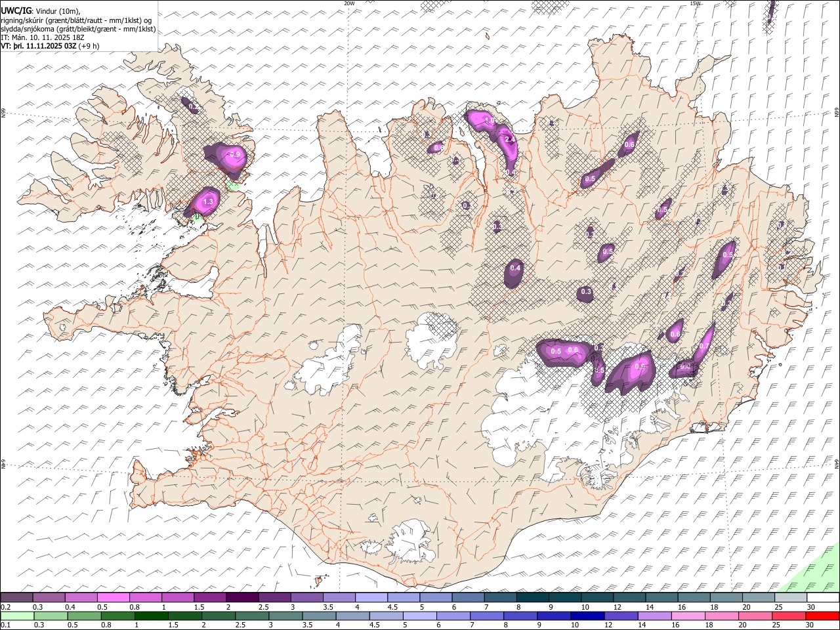
Task: Click the 3 swatch in upper legend row
Action: pos(306,597)
